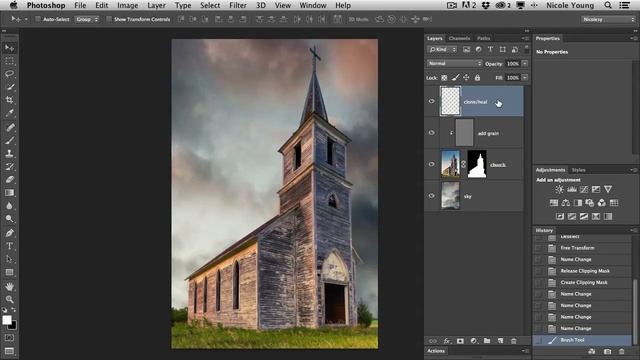The image size is (640, 360).
Task: Select the Rectangular Marquee tool
Action: 9,61
